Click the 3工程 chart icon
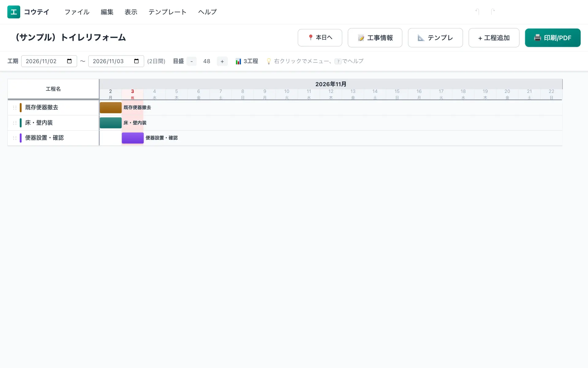Image resolution: width=588 pixels, height=368 pixels. click(x=238, y=61)
